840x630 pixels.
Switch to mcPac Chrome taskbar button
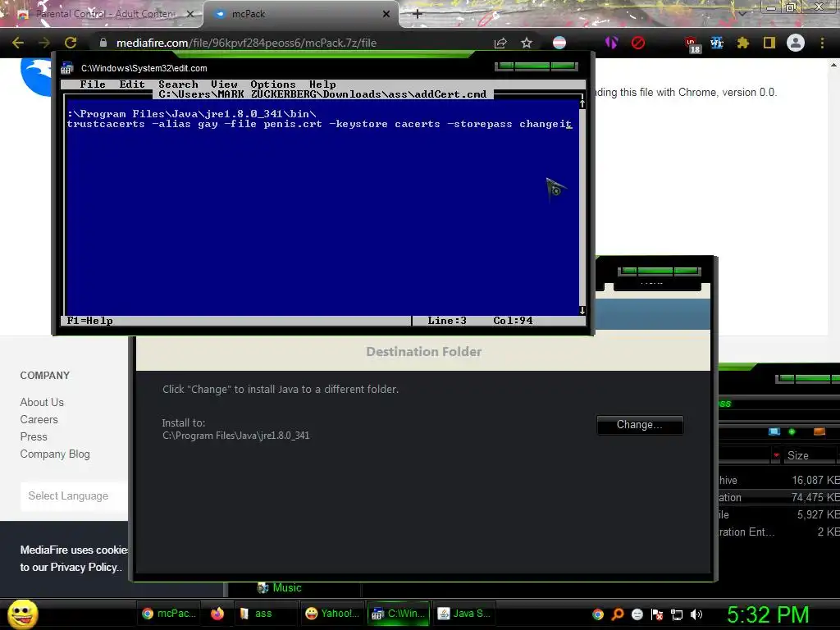pos(169,614)
